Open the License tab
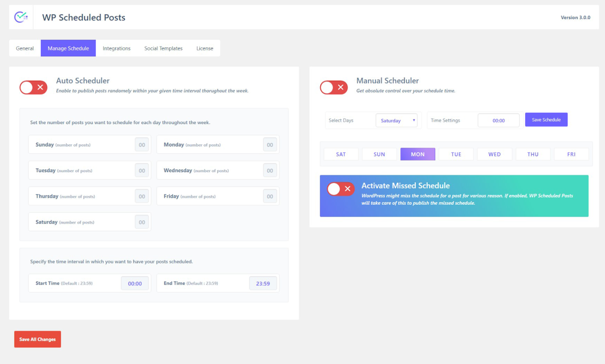The image size is (605, 364). point(204,48)
